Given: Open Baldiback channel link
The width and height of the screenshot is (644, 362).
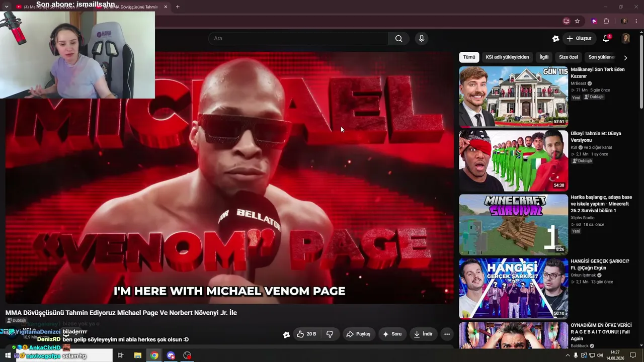Looking at the screenshot, I should click(x=580, y=346).
